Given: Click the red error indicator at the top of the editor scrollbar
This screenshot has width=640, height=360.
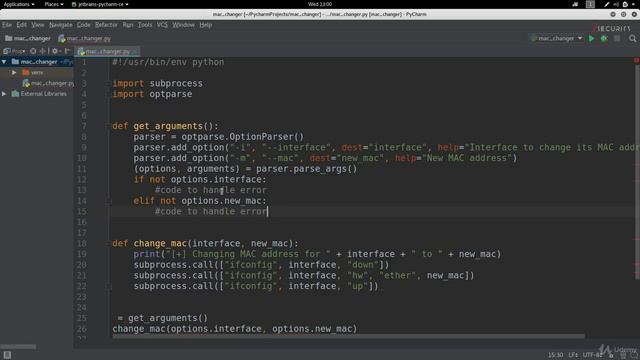Looking at the screenshot, I should tap(636, 60).
